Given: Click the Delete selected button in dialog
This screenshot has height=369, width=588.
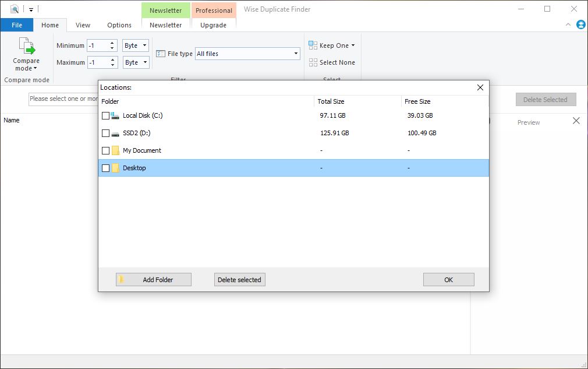Looking at the screenshot, I should (240, 280).
